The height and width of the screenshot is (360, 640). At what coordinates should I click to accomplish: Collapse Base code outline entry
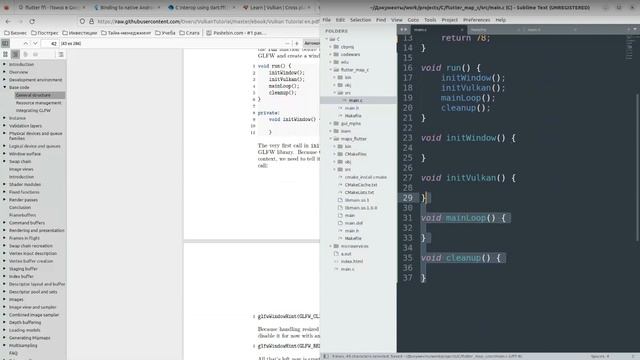[4, 87]
